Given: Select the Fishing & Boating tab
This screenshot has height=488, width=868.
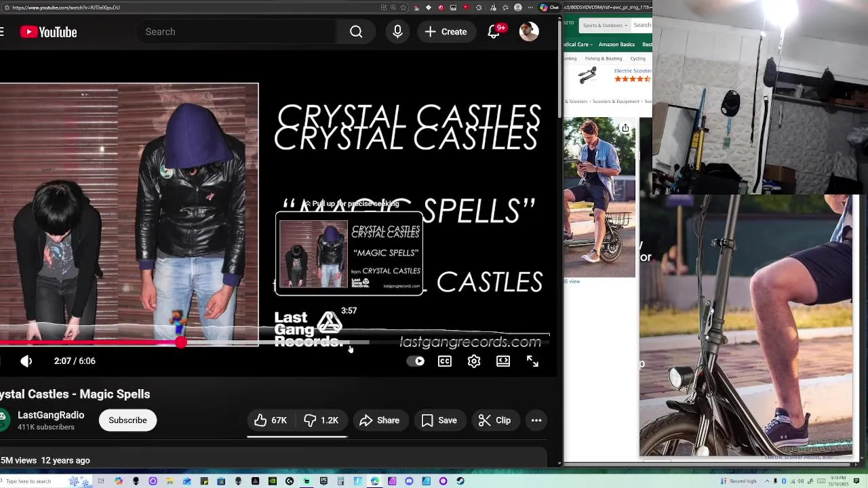Looking at the screenshot, I should 604,58.
